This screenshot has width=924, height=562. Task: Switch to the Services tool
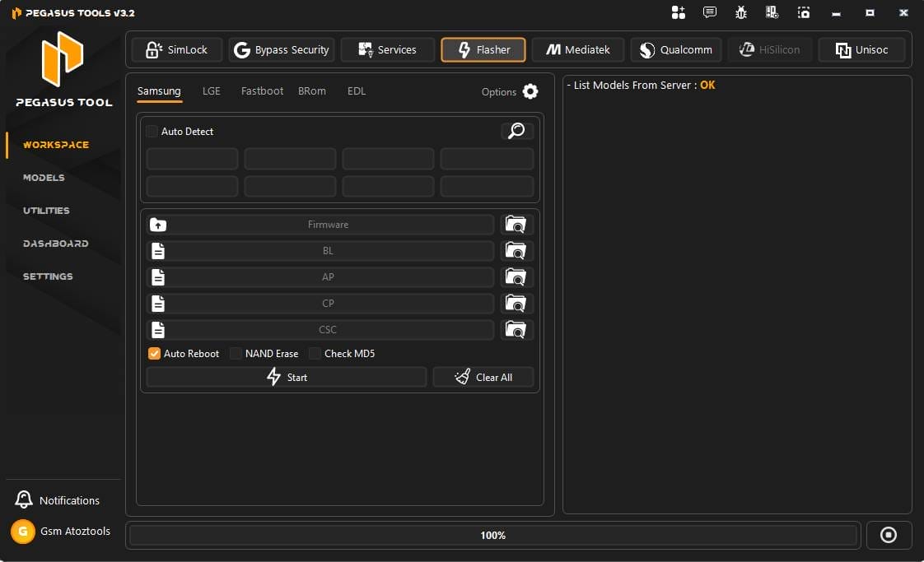387,49
